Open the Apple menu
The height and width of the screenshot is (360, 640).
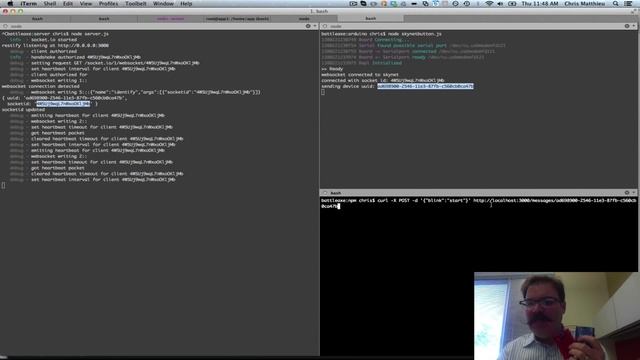click(10, 4)
